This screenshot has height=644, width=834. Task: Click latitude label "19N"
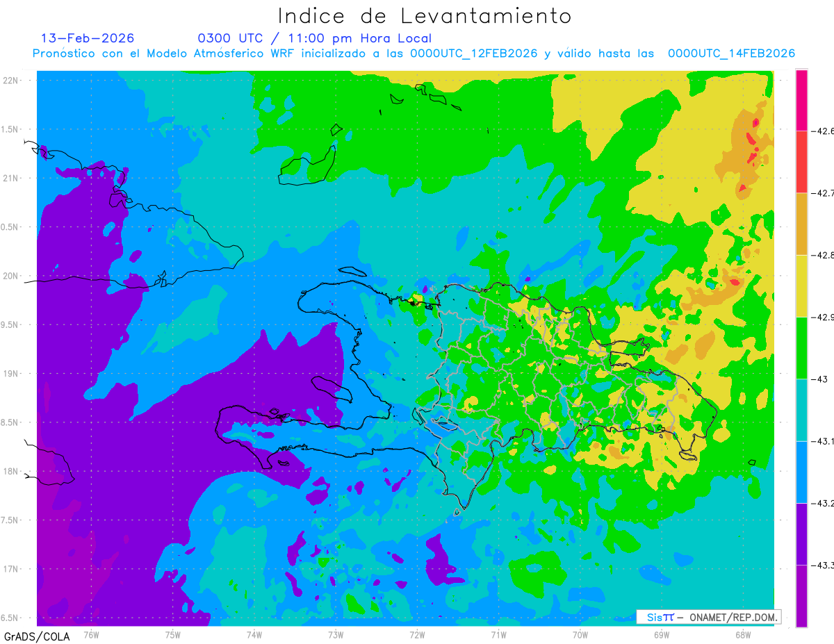[x=10, y=374]
